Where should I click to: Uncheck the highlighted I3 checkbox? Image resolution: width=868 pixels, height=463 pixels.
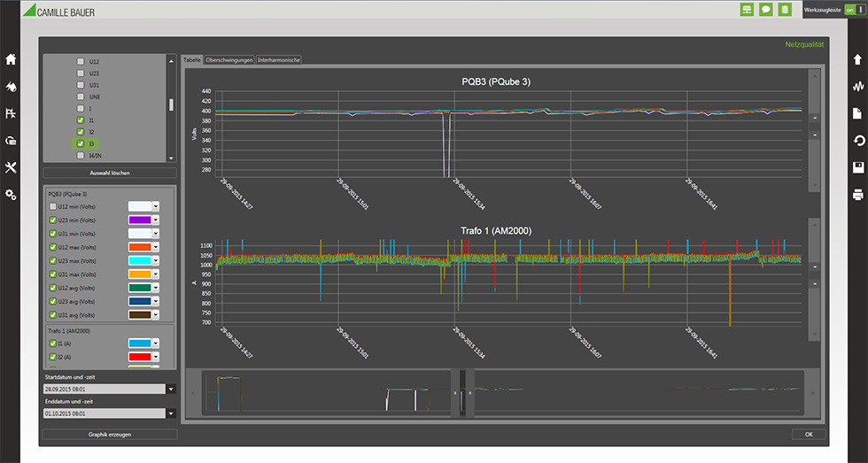coord(81,143)
